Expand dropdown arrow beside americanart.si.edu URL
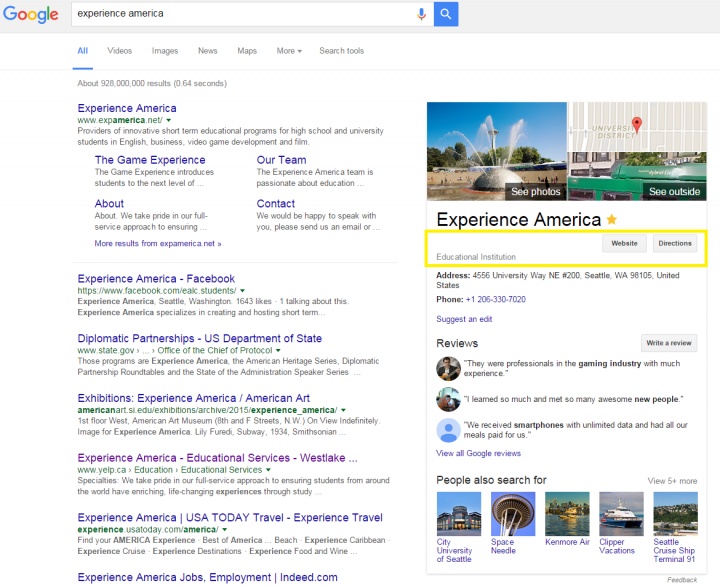720x586 pixels. pyautogui.click(x=343, y=410)
